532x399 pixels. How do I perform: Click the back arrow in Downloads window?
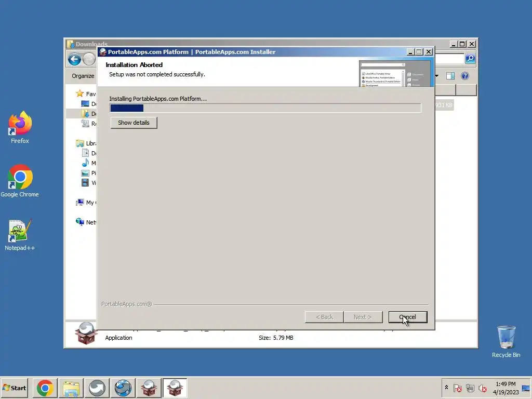[74, 59]
